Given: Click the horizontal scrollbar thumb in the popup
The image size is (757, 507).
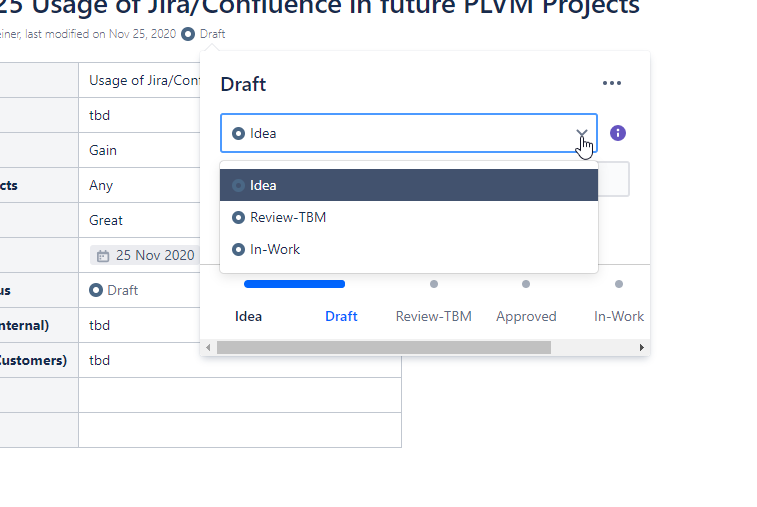Looking at the screenshot, I should pos(384,348).
